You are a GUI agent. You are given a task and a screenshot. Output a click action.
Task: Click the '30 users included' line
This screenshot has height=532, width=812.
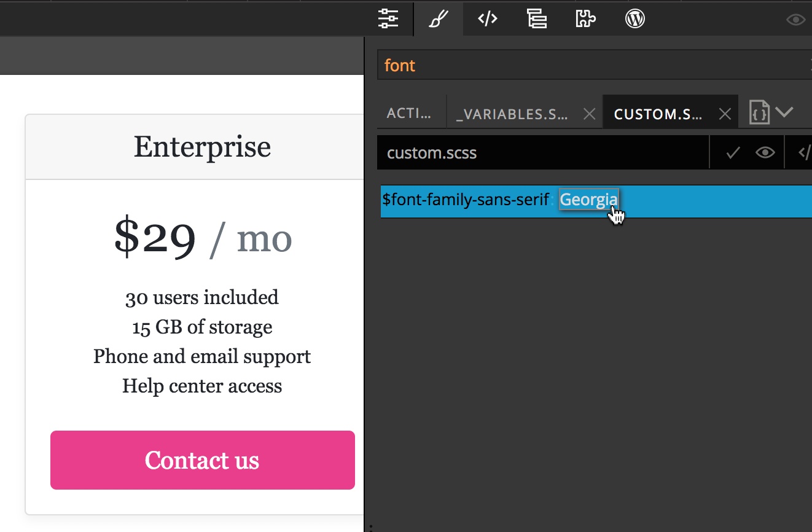[x=202, y=297]
